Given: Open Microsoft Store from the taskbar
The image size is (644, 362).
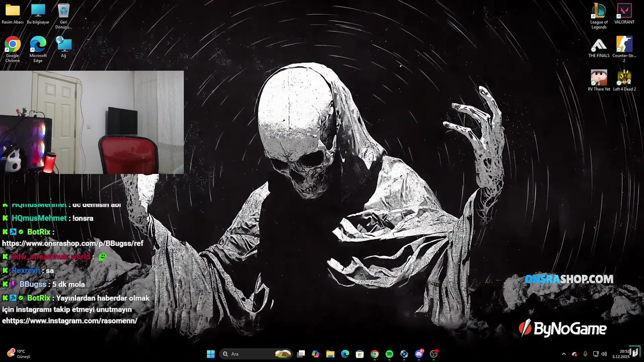Looking at the screenshot, I should [360, 354].
